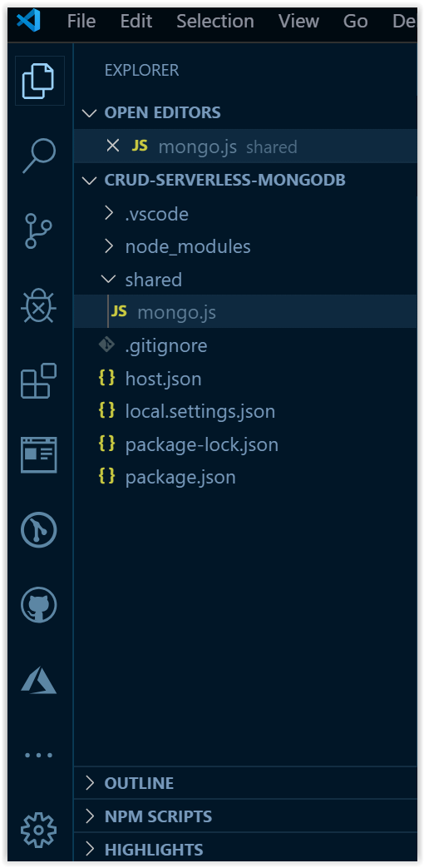
Task: Open the Manage gear icon
Action: point(39,831)
